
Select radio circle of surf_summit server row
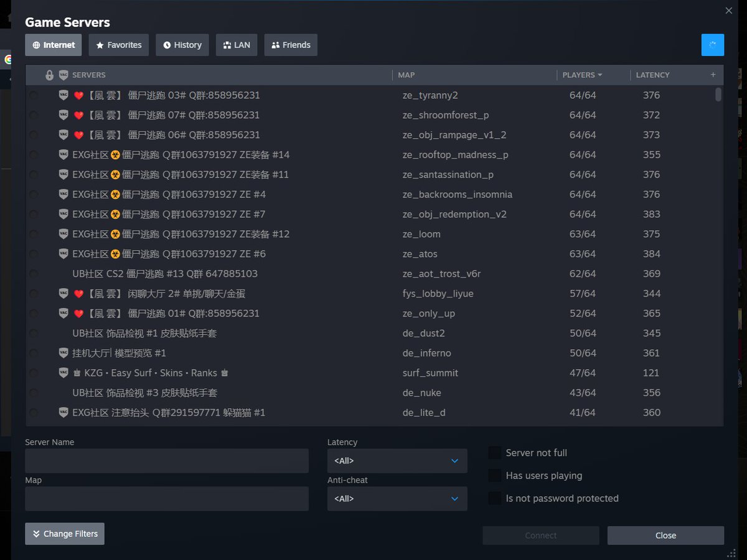[34, 373]
